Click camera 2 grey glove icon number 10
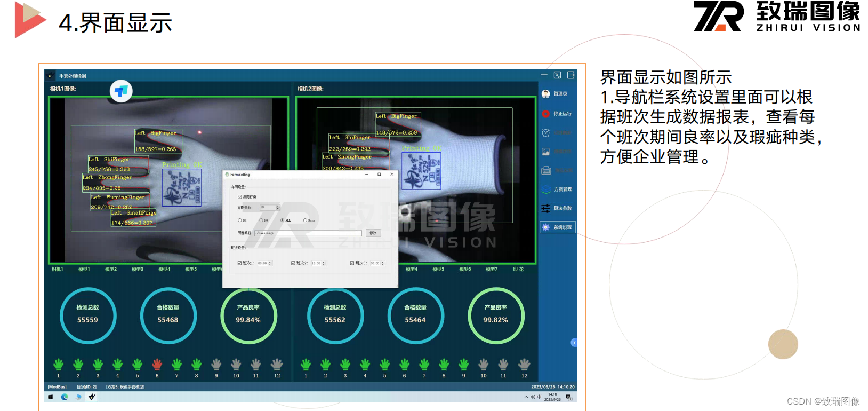Image resolution: width=868 pixels, height=411 pixels. coord(483,365)
